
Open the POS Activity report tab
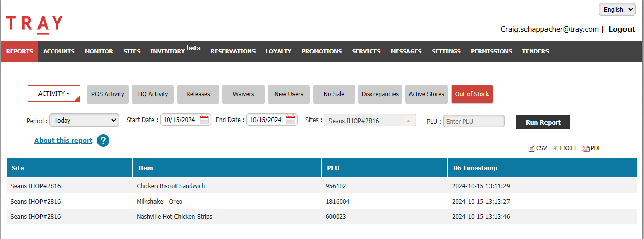pos(107,94)
